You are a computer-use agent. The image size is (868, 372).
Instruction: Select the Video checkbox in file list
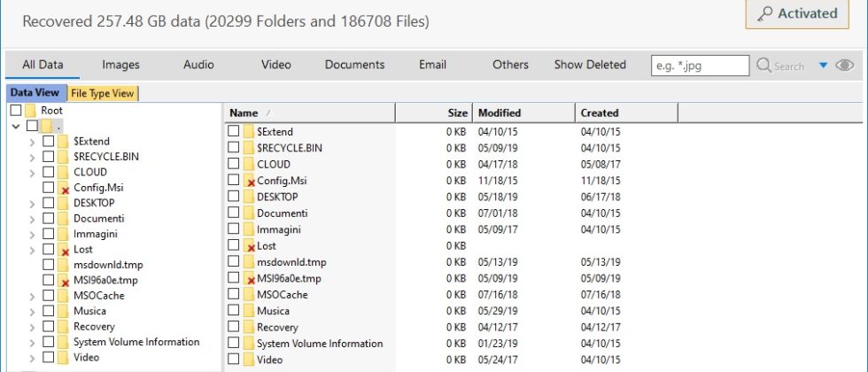(x=234, y=360)
